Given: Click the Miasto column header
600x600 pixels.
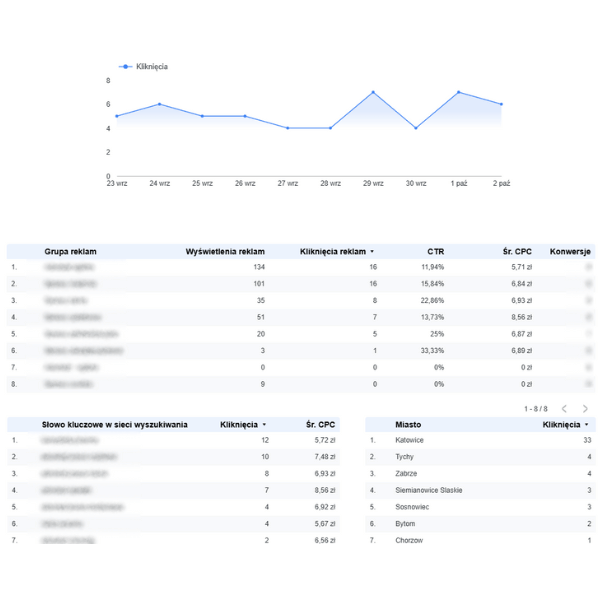Looking at the screenshot, I should pyautogui.click(x=407, y=424).
